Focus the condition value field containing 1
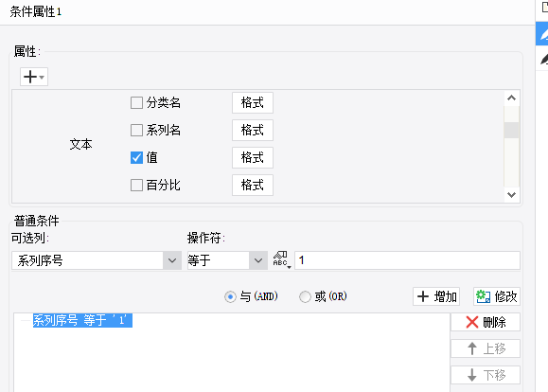Screen dimensions: 548x392 (407, 260)
